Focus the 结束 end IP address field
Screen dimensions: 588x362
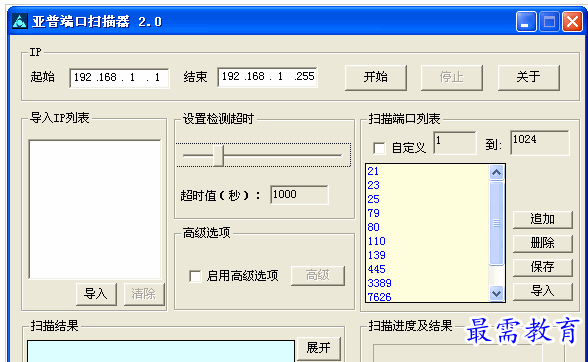(267, 77)
